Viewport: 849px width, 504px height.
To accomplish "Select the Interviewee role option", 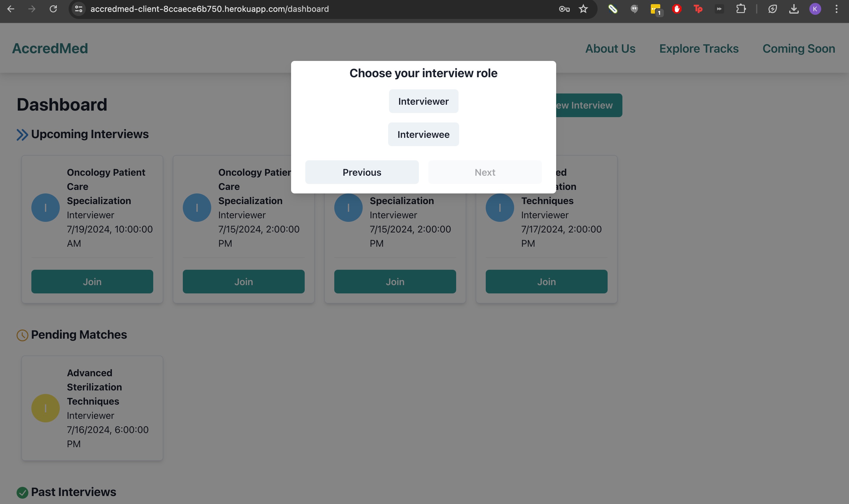I will tap(423, 135).
